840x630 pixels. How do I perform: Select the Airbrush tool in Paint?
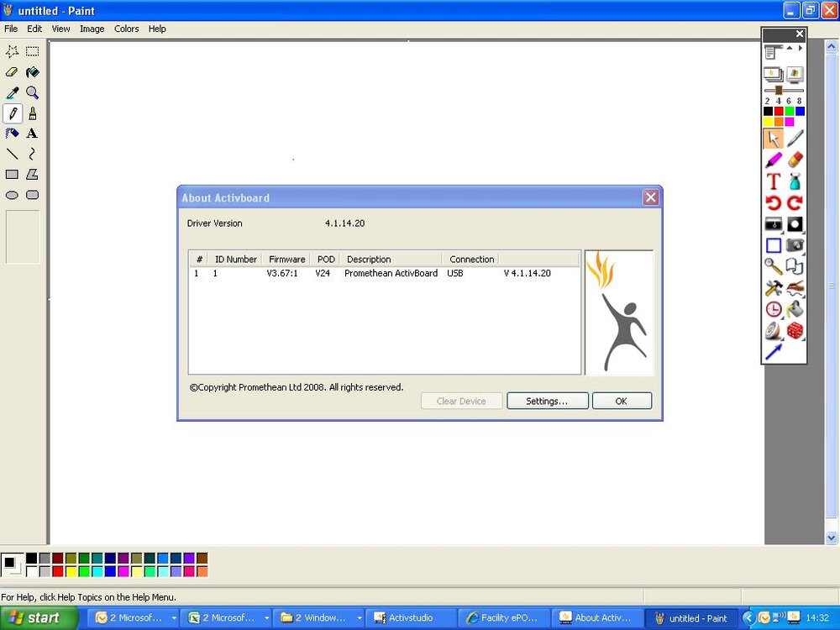pos(13,134)
